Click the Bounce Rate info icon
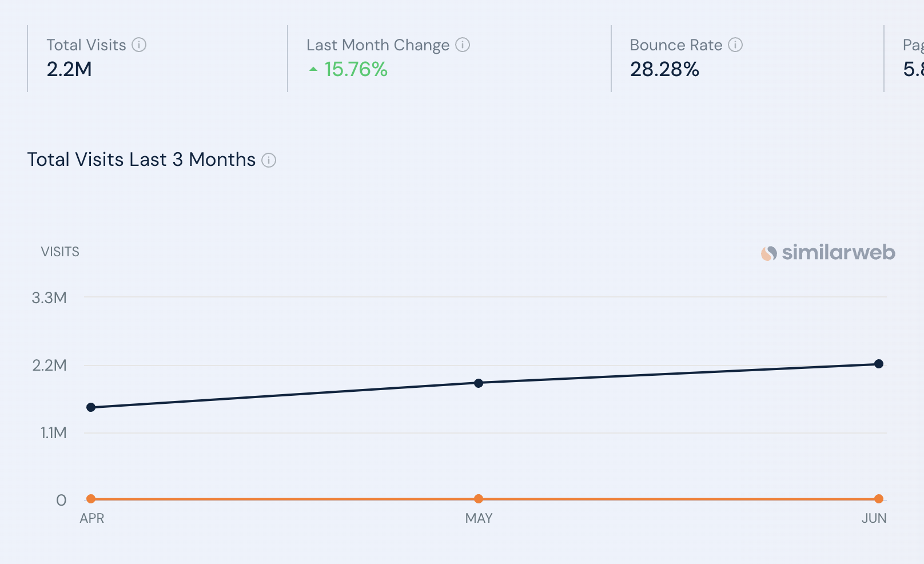The width and height of the screenshot is (924, 564). (x=735, y=45)
